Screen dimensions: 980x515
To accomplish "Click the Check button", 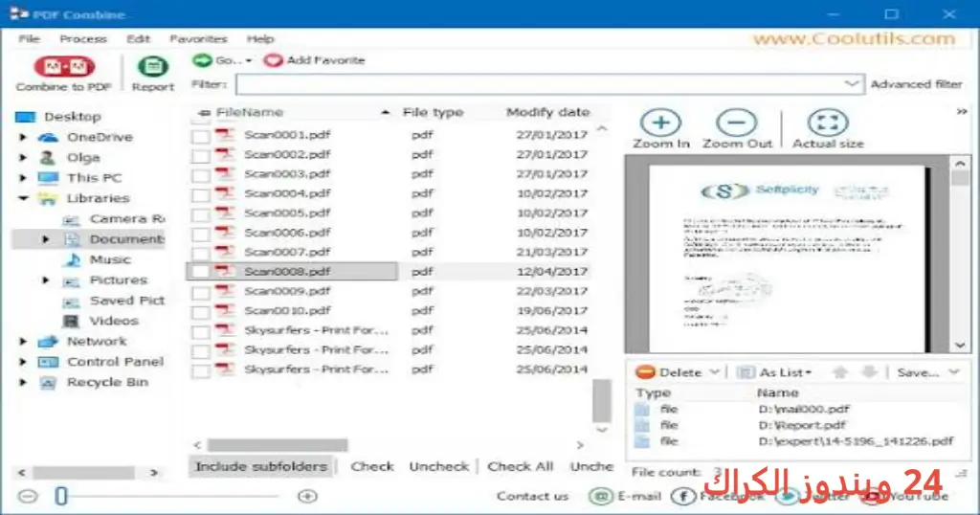I will 372,466.
